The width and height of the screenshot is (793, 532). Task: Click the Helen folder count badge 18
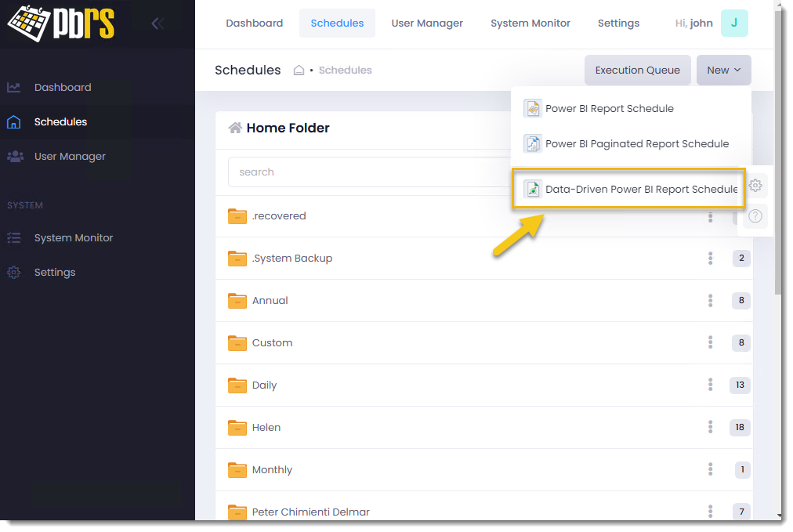(740, 428)
